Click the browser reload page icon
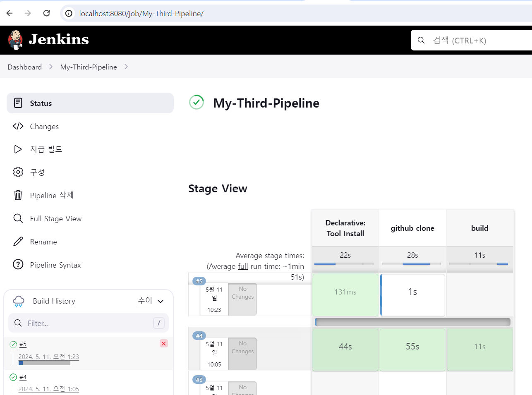This screenshot has width=532, height=395. click(47, 13)
